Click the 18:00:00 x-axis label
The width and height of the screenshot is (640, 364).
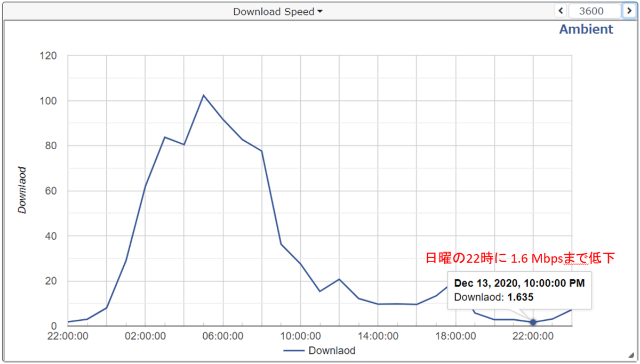(455, 337)
